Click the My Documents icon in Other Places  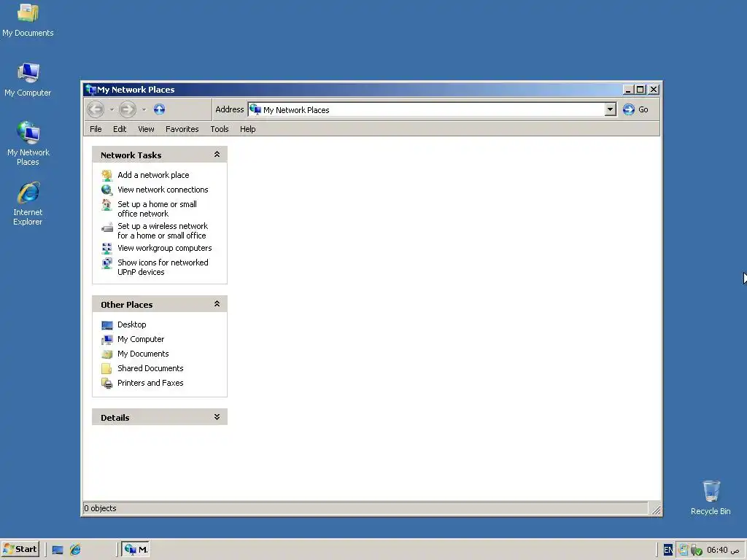(107, 354)
